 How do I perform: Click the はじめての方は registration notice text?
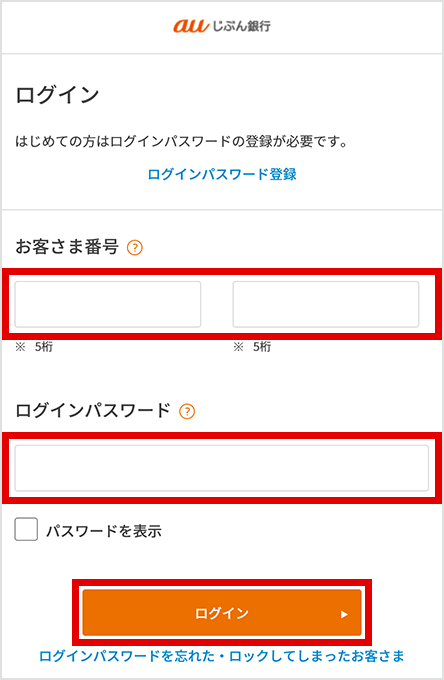pyautogui.click(x=182, y=141)
